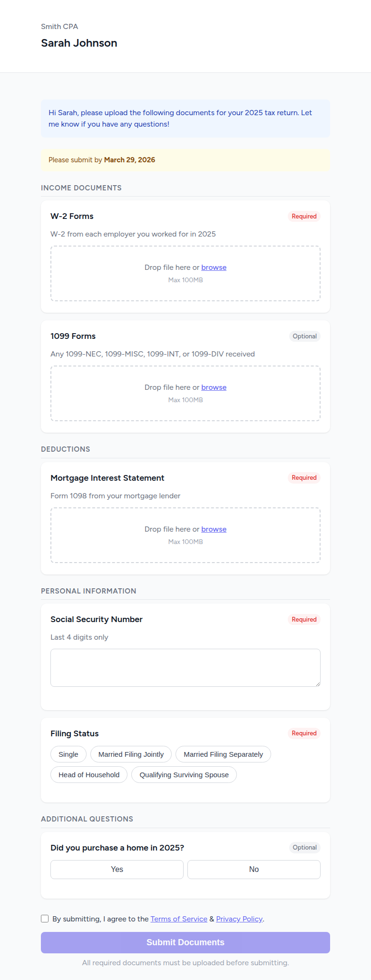Click the Mortgage Interest Statement drop zone

(185, 535)
